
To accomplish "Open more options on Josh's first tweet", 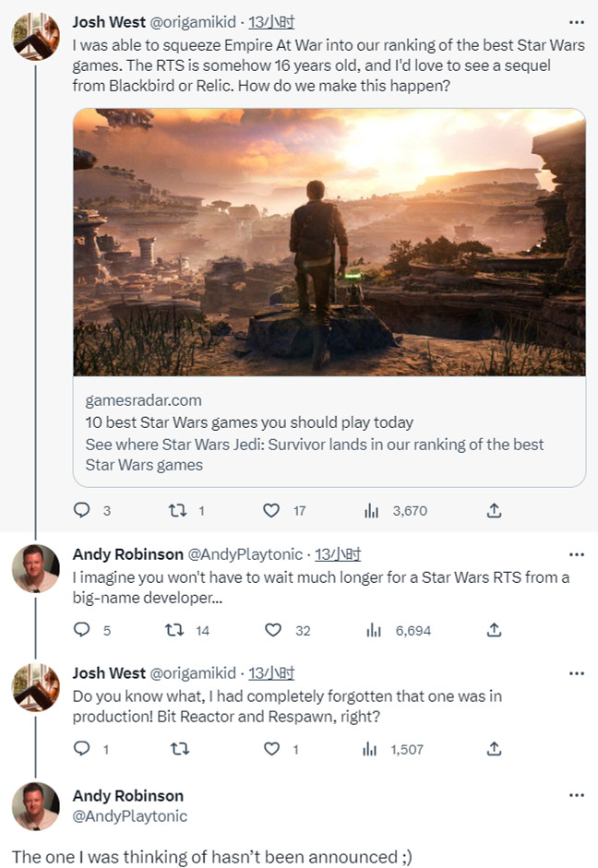I will [577, 20].
